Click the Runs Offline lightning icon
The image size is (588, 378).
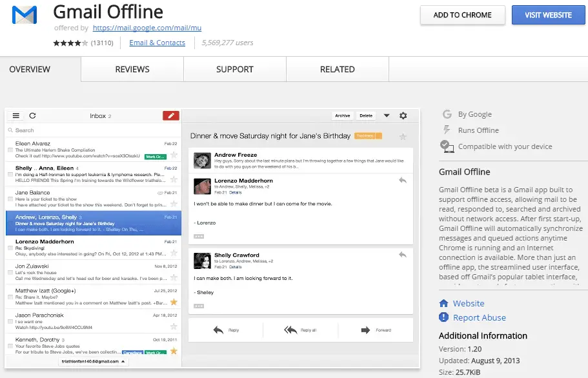(x=446, y=130)
